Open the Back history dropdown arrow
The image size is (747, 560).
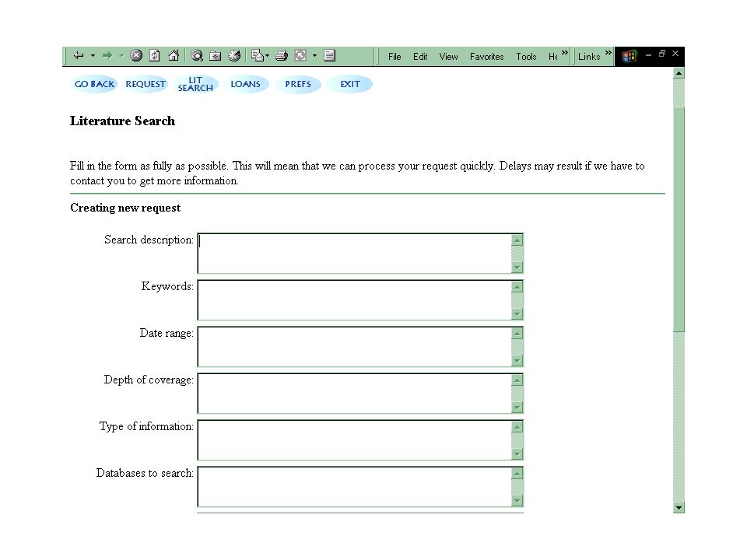pyautogui.click(x=93, y=56)
